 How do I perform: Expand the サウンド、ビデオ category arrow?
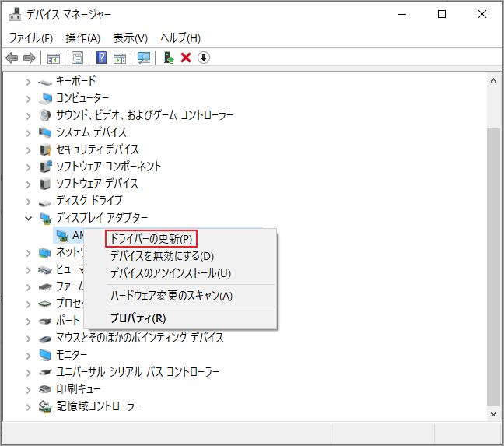point(28,116)
